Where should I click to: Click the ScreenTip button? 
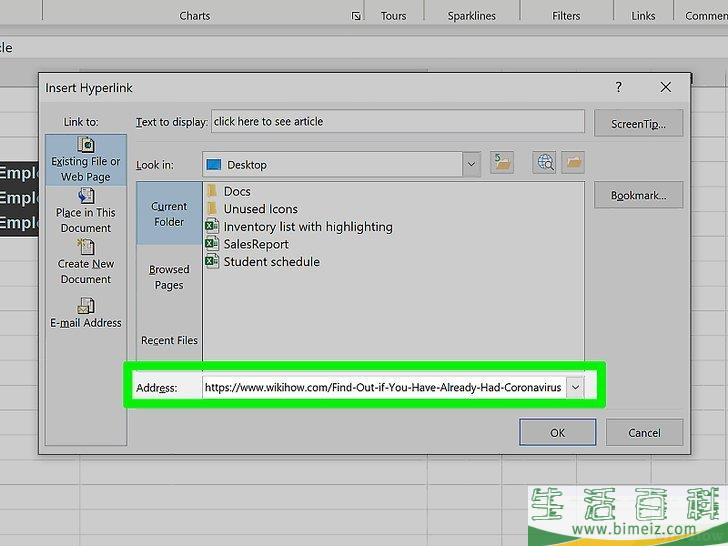click(638, 124)
